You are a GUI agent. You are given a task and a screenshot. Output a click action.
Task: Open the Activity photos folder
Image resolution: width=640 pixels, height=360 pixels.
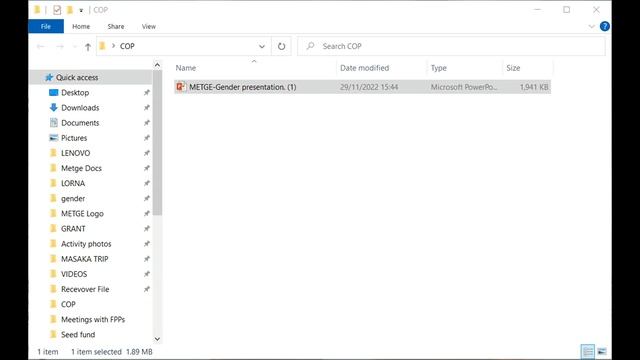(x=86, y=244)
